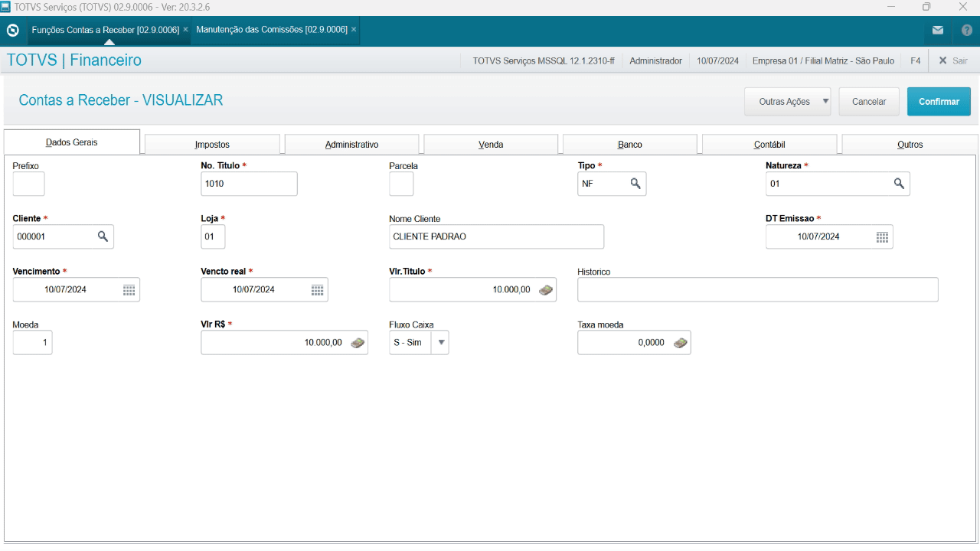
Task: Click into the Historico text field
Action: (757, 290)
